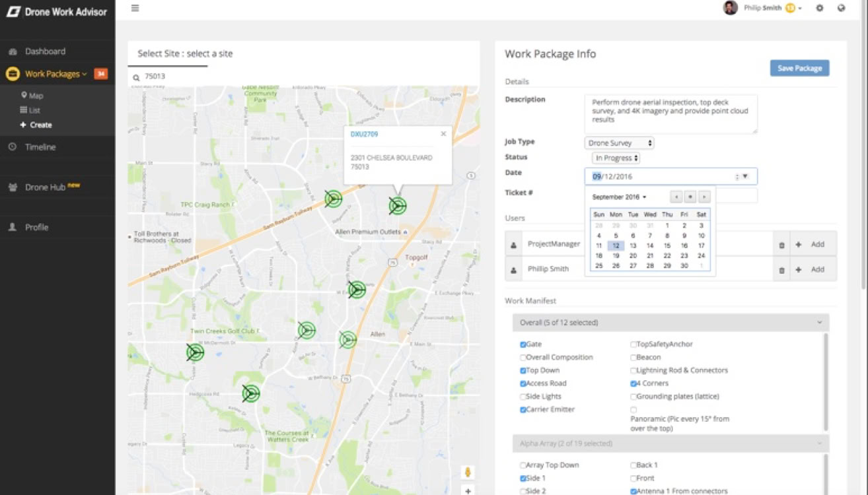Go to Drone Hub in sidebar
The height and width of the screenshot is (495, 868).
pos(45,187)
